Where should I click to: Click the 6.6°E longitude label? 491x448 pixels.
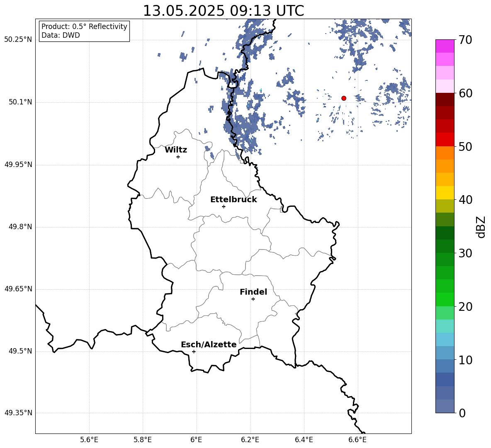point(357,440)
